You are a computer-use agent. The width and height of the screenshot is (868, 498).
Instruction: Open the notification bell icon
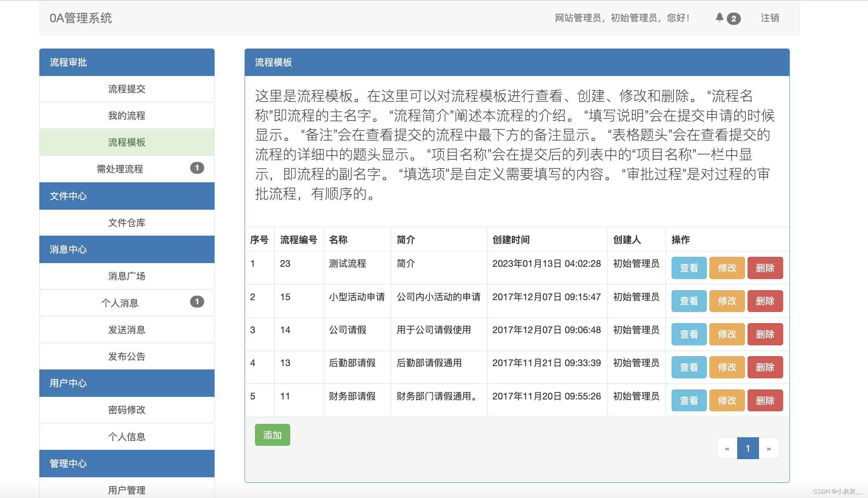tap(719, 17)
